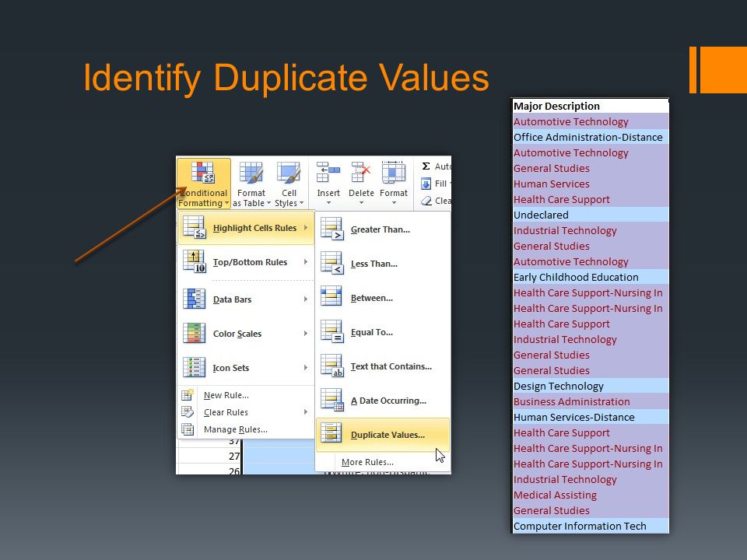Viewport: 747px width, 560px height.
Task: Select Duplicate Values... in the submenu
Action: tap(383, 435)
